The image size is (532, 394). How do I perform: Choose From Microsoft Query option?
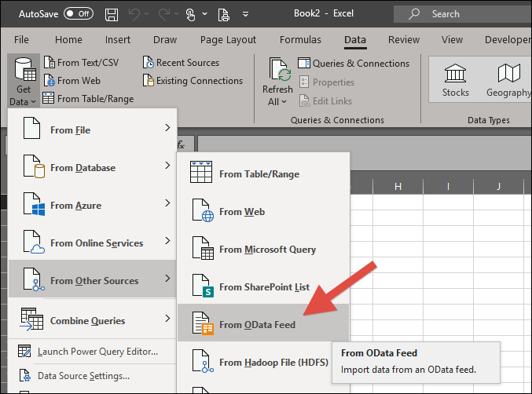(267, 250)
